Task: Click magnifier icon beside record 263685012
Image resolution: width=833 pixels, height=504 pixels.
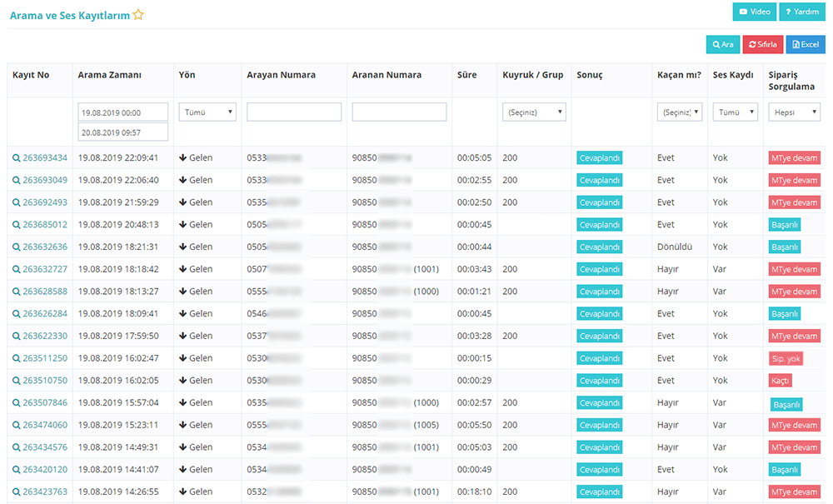Action: click(16, 225)
